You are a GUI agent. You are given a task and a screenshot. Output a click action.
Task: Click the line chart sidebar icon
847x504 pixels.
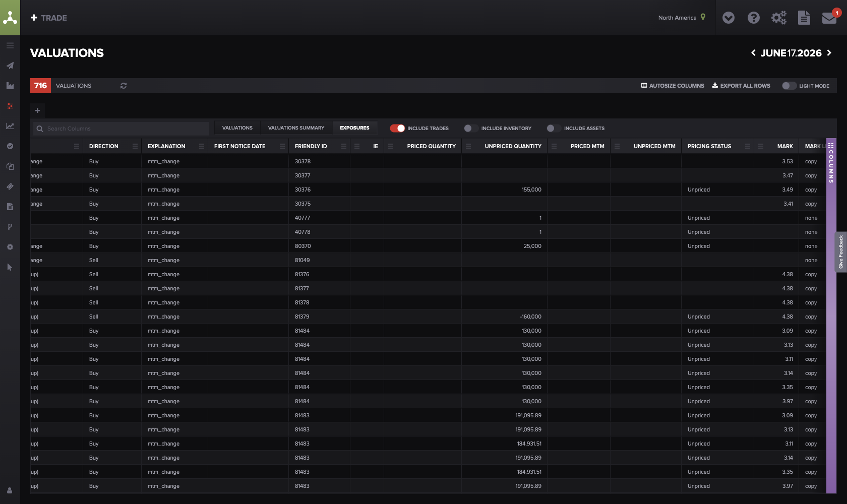[10, 126]
